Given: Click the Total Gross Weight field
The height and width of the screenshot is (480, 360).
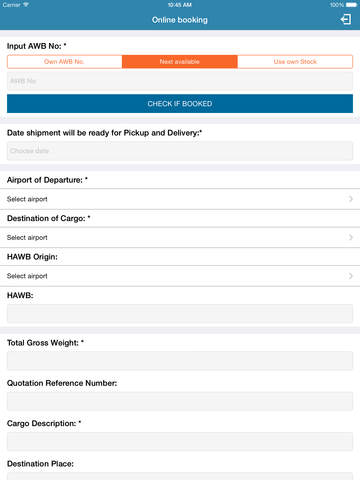Looking at the screenshot, I should (180, 361).
